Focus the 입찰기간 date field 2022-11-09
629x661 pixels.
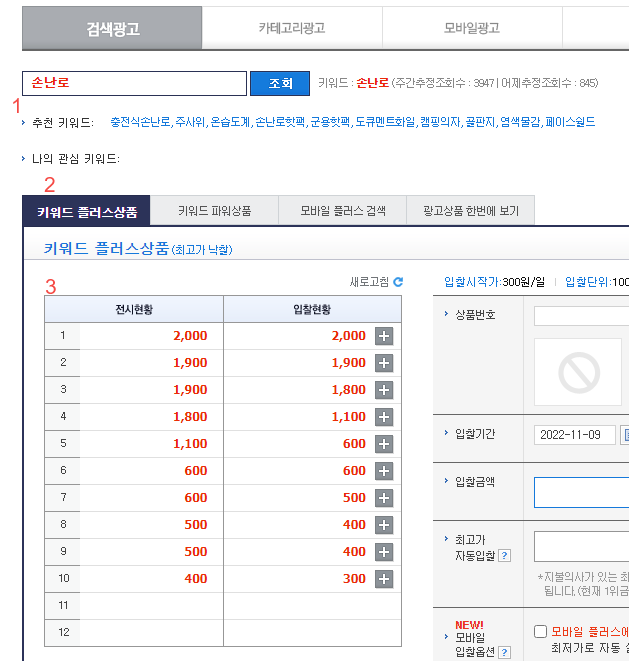[575, 435]
